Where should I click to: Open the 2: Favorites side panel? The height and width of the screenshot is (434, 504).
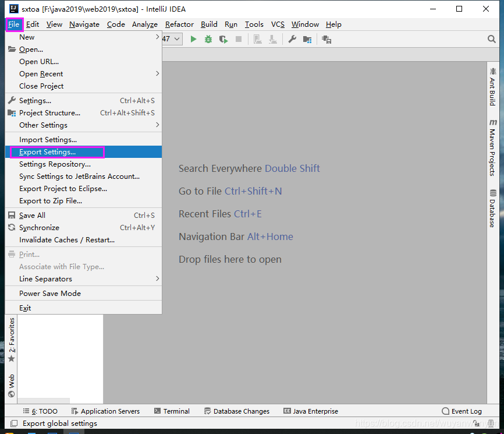[x=12, y=340]
